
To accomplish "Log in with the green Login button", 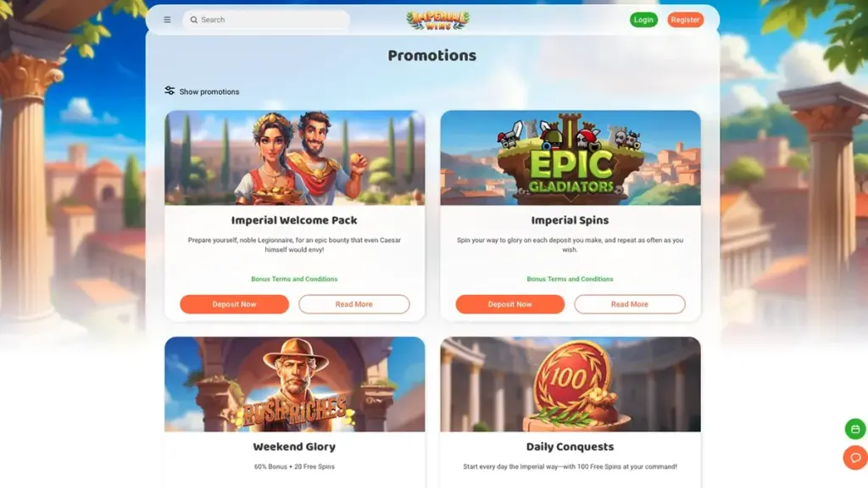I will pos(643,20).
